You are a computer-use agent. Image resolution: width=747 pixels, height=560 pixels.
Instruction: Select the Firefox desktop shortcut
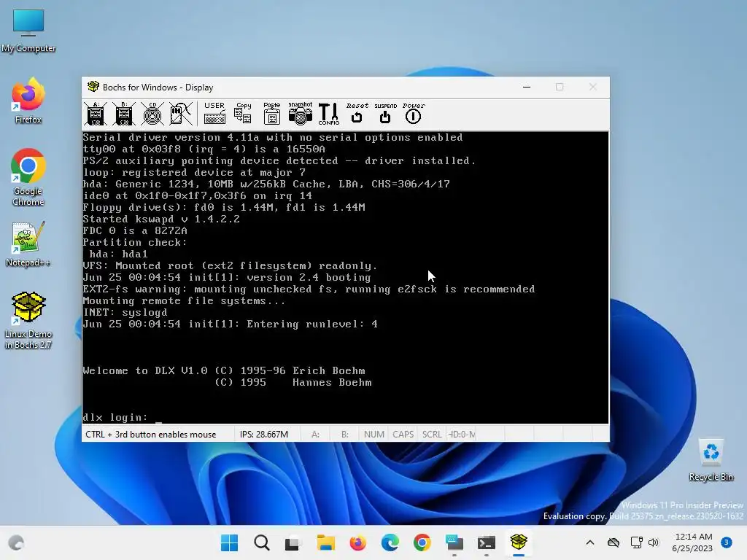pyautogui.click(x=28, y=101)
